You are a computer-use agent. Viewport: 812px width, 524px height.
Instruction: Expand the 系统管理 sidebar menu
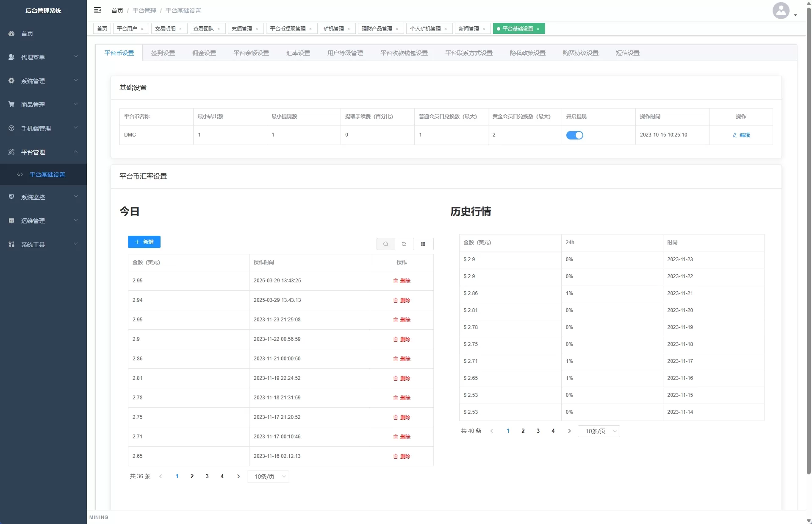[x=43, y=81]
